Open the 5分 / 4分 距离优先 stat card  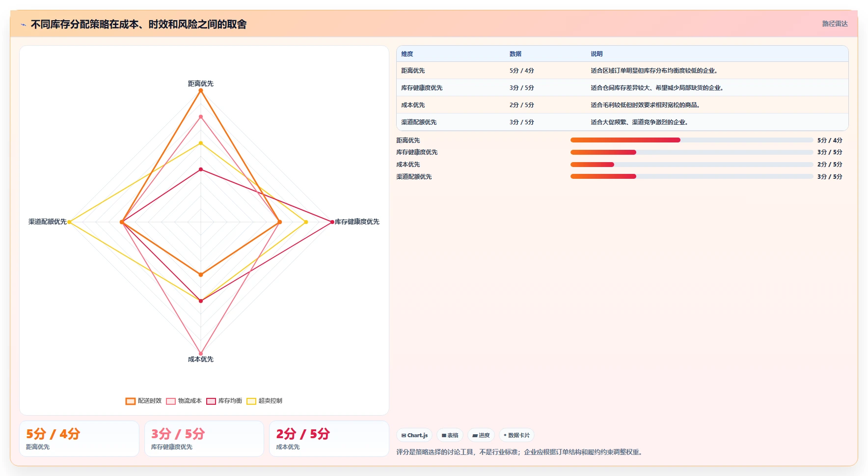pos(79,439)
